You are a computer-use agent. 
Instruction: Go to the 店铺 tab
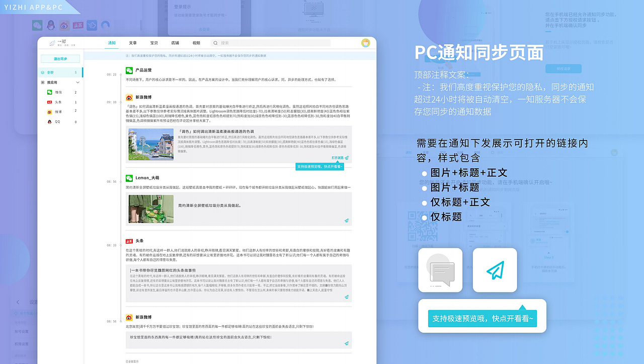[x=175, y=43]
